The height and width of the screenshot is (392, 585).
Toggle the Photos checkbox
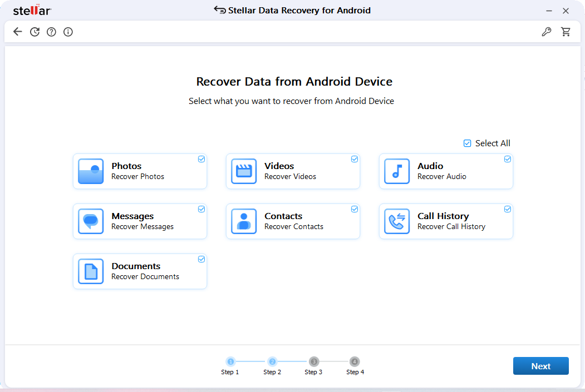tap(201, 159)
